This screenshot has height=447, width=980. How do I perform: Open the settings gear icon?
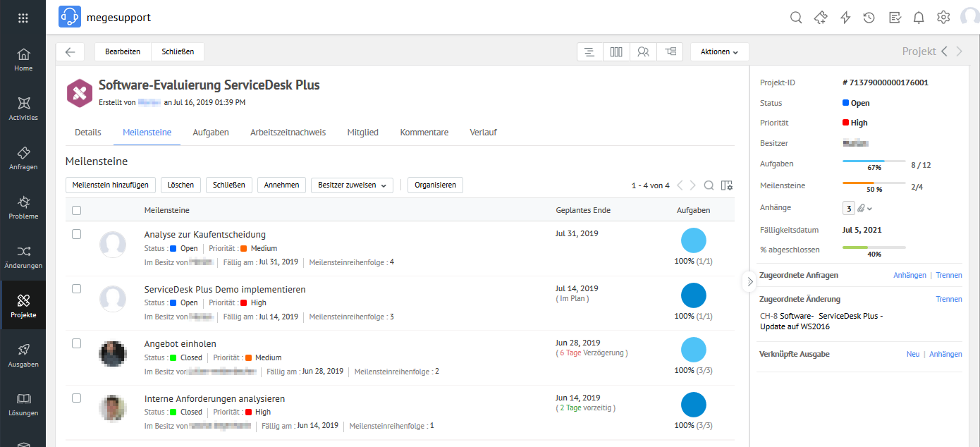point(943,18)
